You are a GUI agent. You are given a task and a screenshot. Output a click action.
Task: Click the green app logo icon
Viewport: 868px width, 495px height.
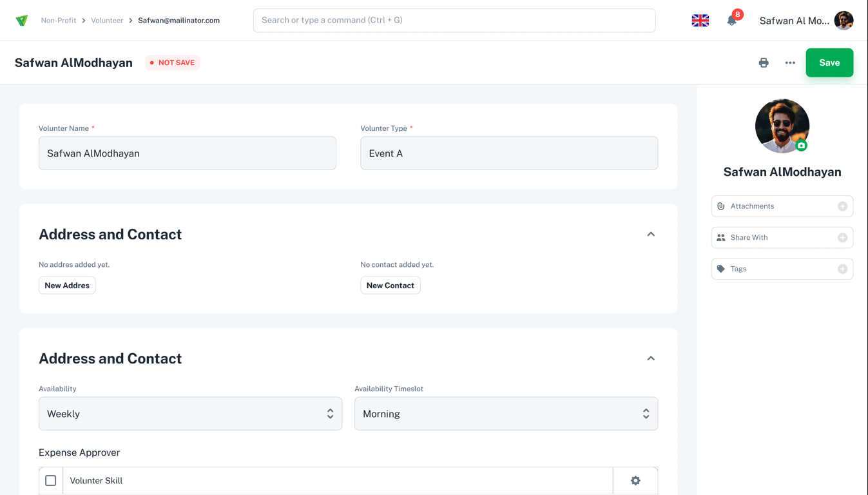tap(22, 21)
